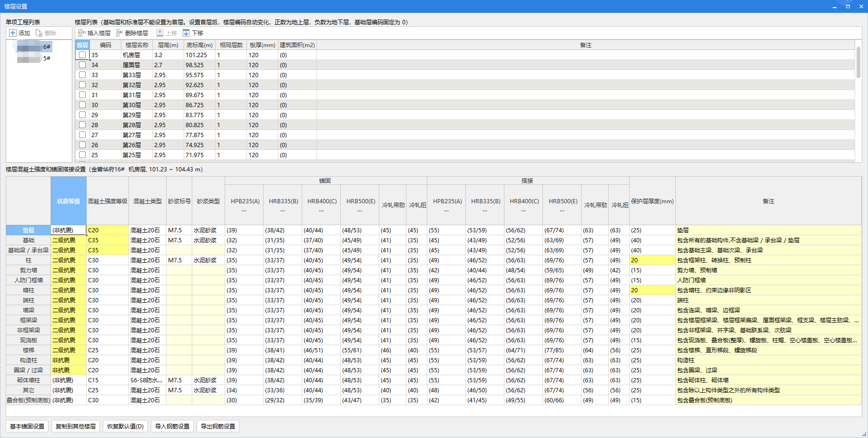Tick the 首层 checkbox for 第27层
This screenshot has height=438, width=868.
(x=82, y=135)
